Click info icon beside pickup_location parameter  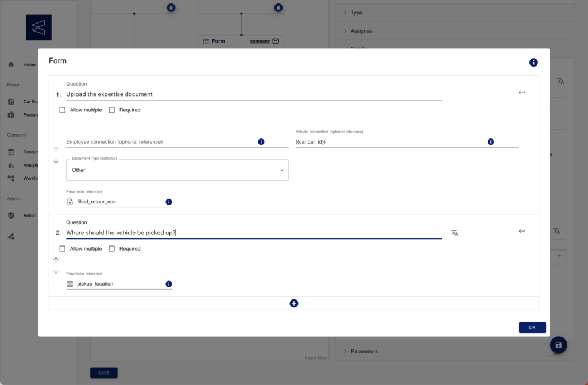pos(169,284)
